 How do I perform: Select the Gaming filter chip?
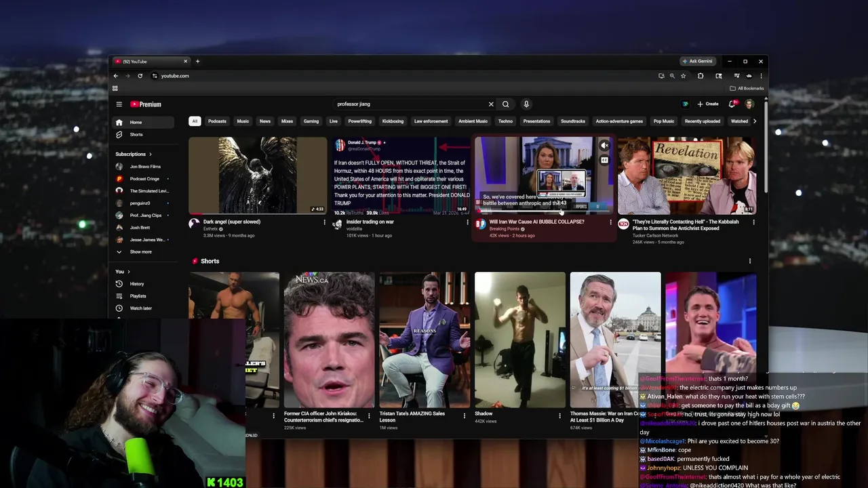click(x=311, y=121)
